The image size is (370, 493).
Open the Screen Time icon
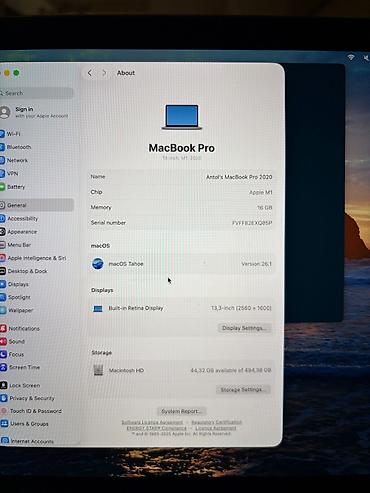(x=3, y=367)
